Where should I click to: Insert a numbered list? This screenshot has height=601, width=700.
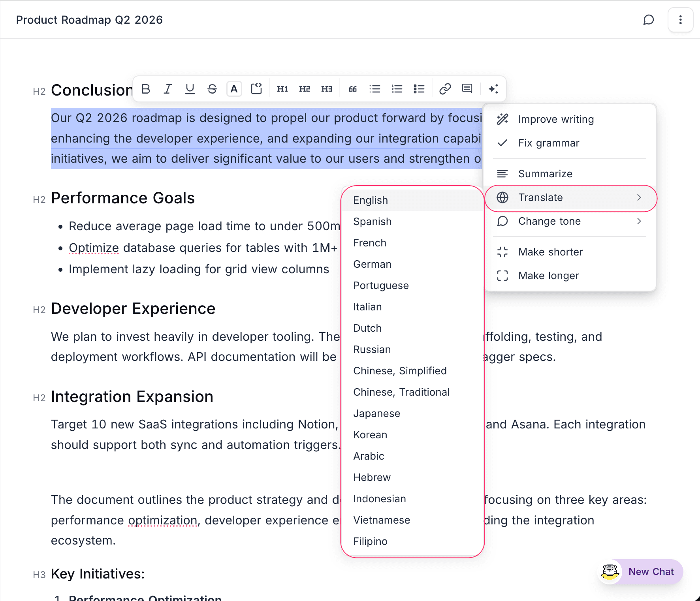[397, 89]
